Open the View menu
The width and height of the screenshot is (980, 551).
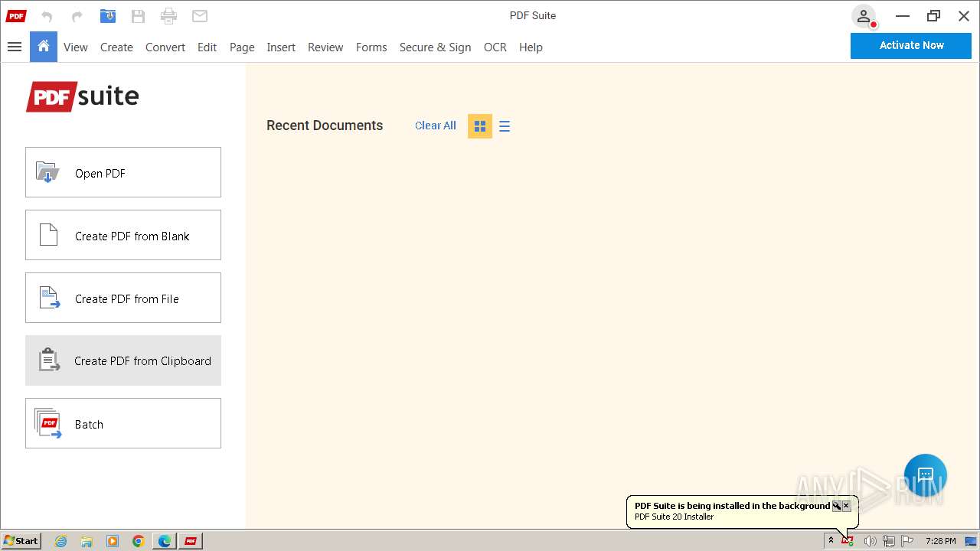click(76, 47)
